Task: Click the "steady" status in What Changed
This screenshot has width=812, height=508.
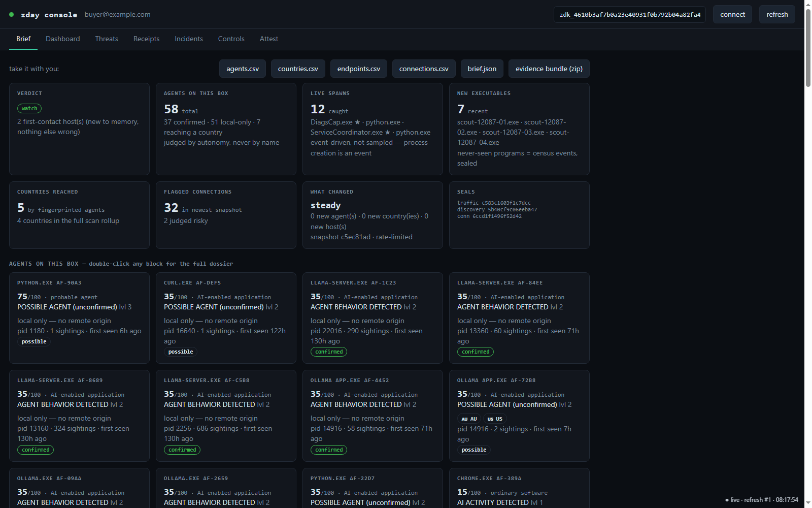Action: pos(326,205)
